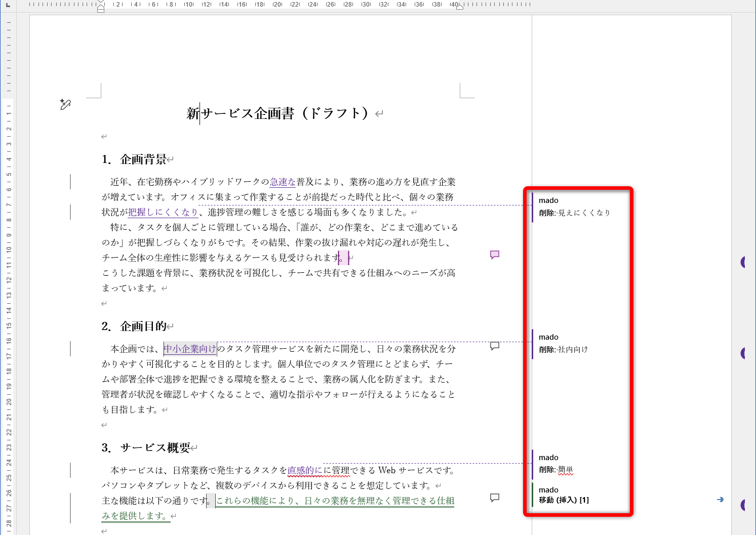Expand the 削除: 社内向け revision card
The width and height of the screenshot is (756, 535).
(577, 343)
